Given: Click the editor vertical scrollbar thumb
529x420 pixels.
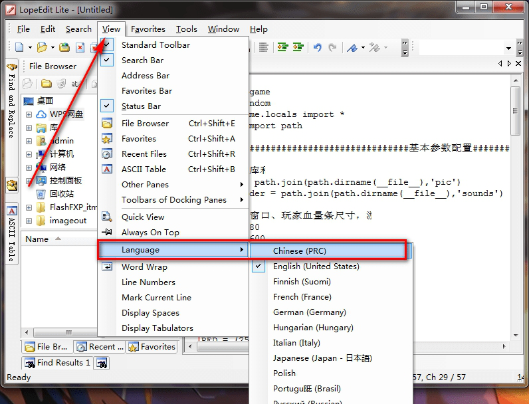Looking at the screenshot, I should pos(515,111).
